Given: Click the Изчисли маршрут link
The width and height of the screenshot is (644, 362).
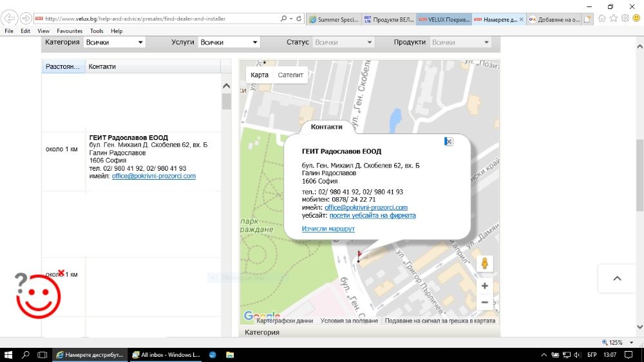Looking at the screenshot, I should coord(328,229).
